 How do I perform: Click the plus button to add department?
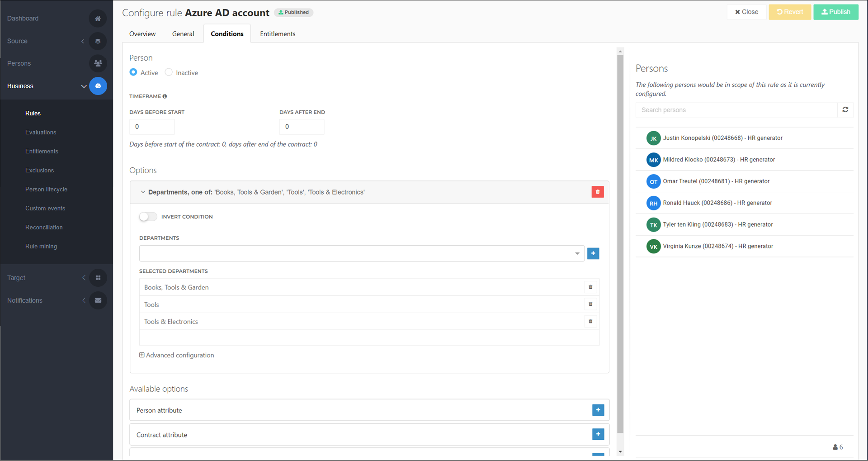[x=593, y=253]
